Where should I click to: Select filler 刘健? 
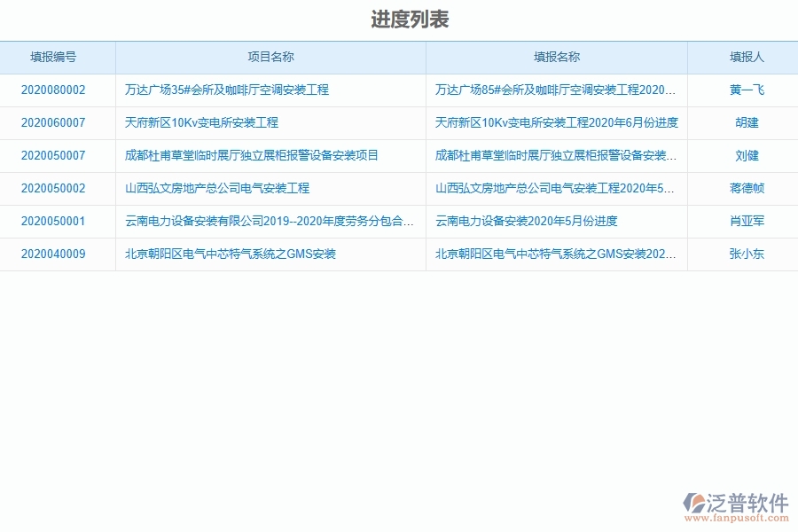click(741, 155)
